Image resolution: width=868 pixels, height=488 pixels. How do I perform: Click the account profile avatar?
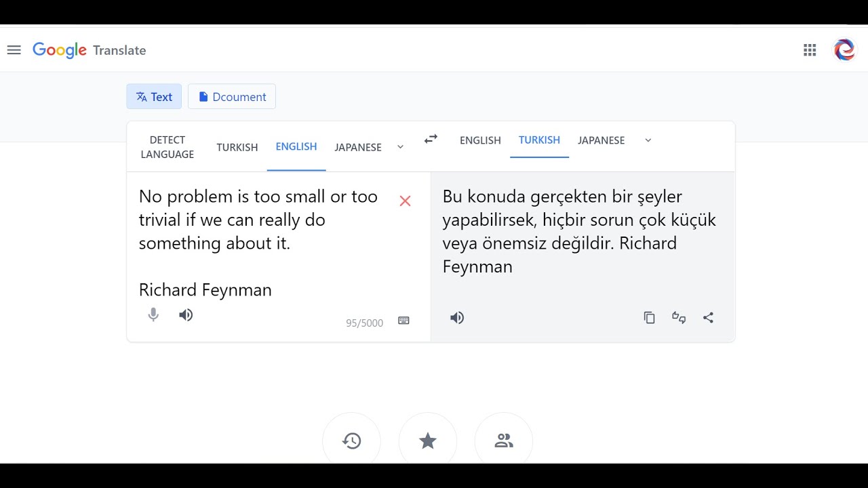click(844, 50)
